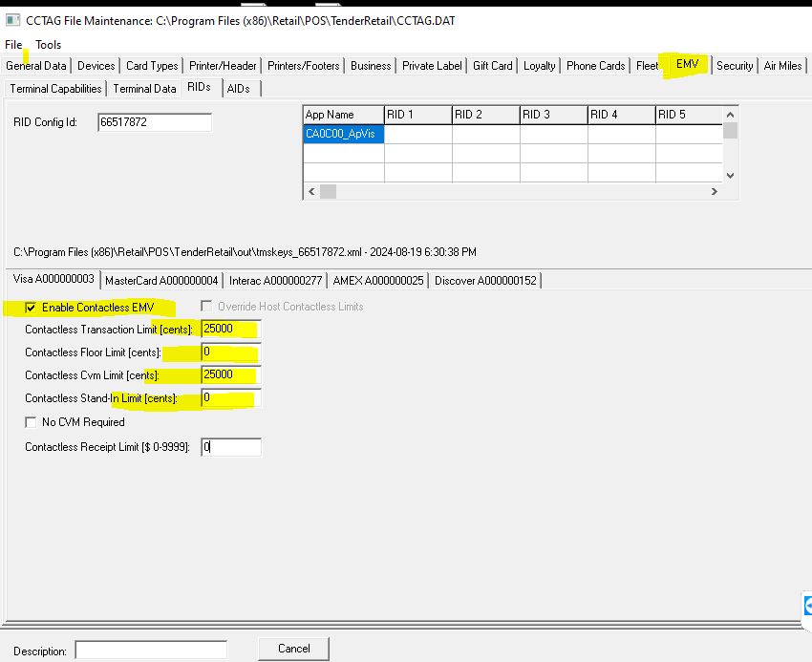The width and height of the screenshot is (812, 662).
Task: Toggle the Enable Contactless EMV checkbox
Action: pos(31,308)
